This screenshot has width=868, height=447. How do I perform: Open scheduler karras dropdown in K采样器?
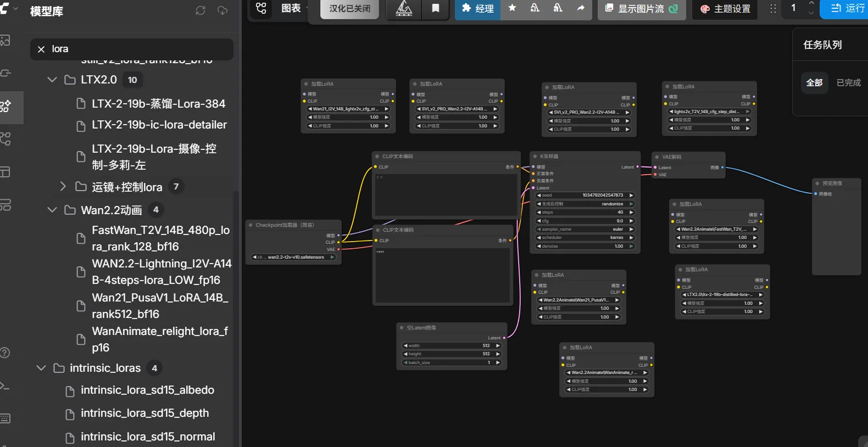585,238
